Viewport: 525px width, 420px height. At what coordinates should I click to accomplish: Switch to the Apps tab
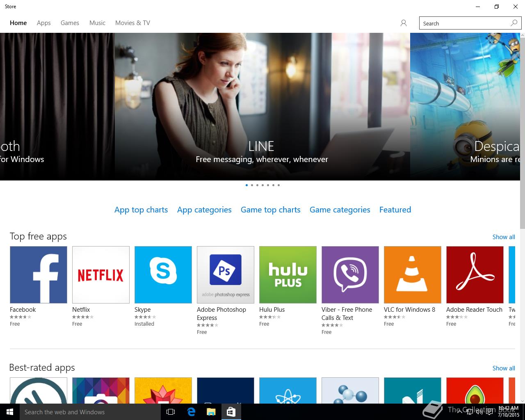[44, 23]
